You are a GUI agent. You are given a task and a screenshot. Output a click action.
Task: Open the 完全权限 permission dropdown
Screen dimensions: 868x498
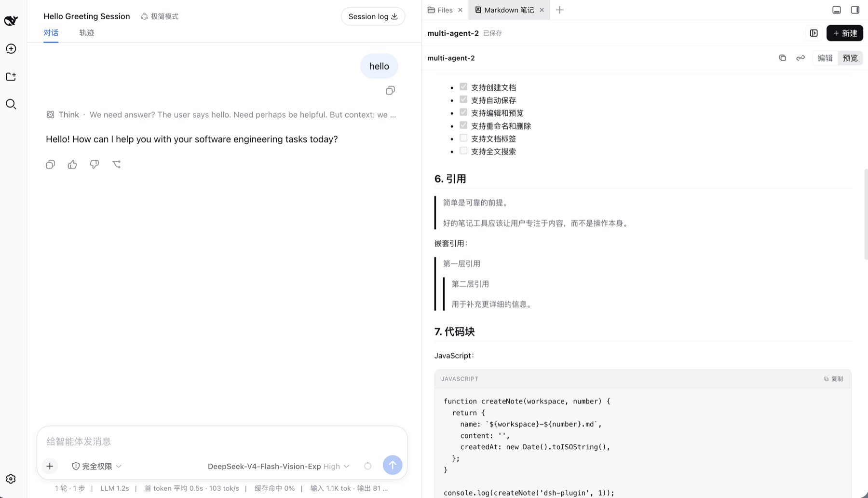[96, 466]
